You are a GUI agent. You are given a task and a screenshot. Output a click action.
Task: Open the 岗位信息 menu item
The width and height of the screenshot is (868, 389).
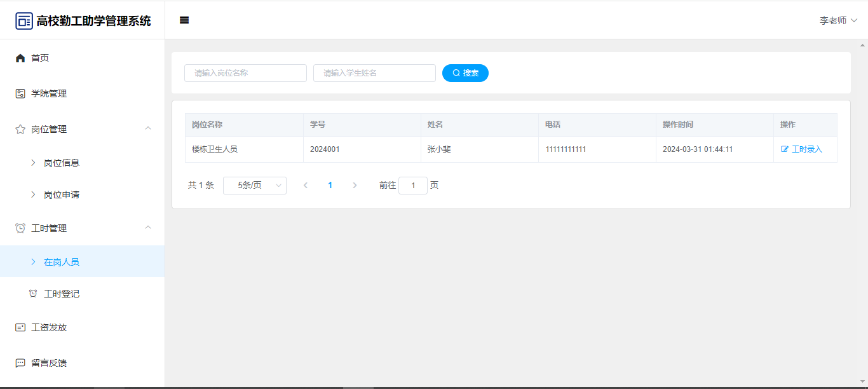coord(62,163)
